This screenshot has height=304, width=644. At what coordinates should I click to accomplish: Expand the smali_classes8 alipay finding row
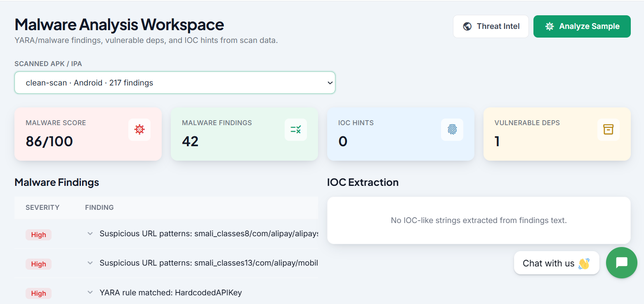90,234
